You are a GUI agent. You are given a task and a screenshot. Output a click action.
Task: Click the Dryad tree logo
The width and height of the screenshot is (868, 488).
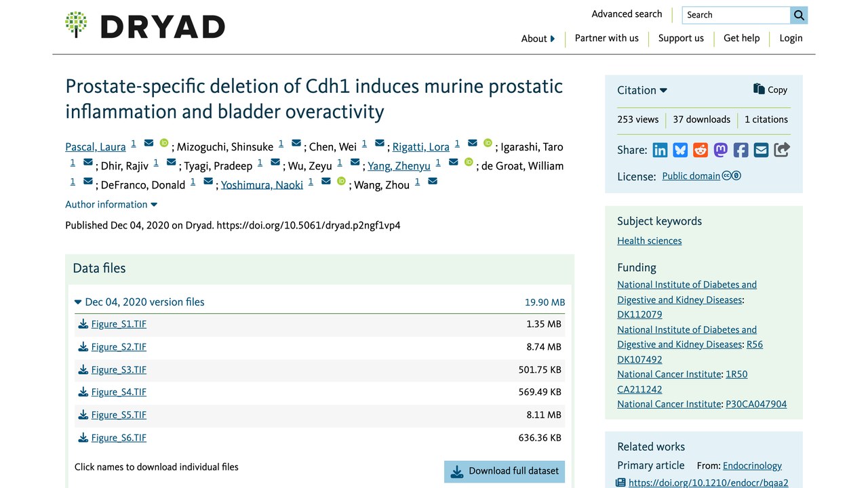(76, 24)
